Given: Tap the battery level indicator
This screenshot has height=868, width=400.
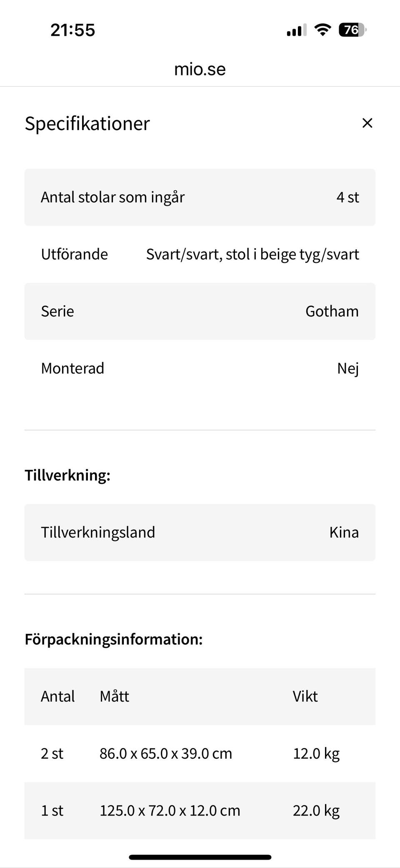Looking at the screenshot, I should point(352,30).
